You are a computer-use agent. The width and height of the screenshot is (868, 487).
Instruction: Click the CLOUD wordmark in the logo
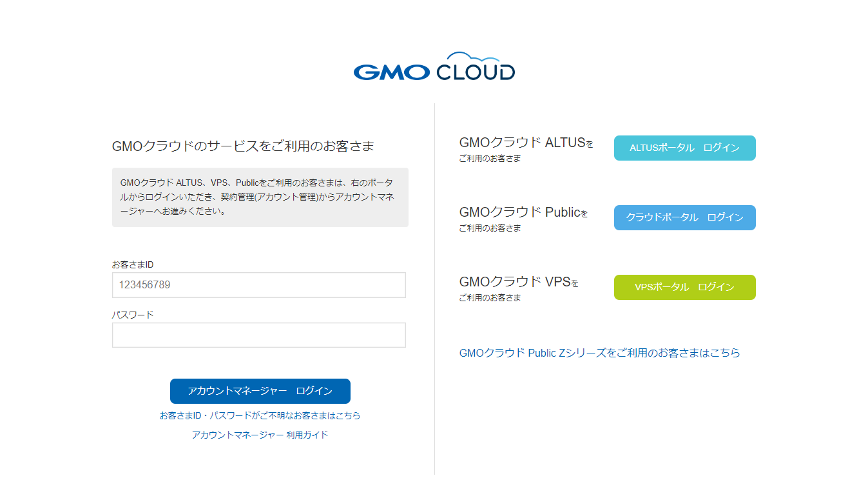[476, 72]
